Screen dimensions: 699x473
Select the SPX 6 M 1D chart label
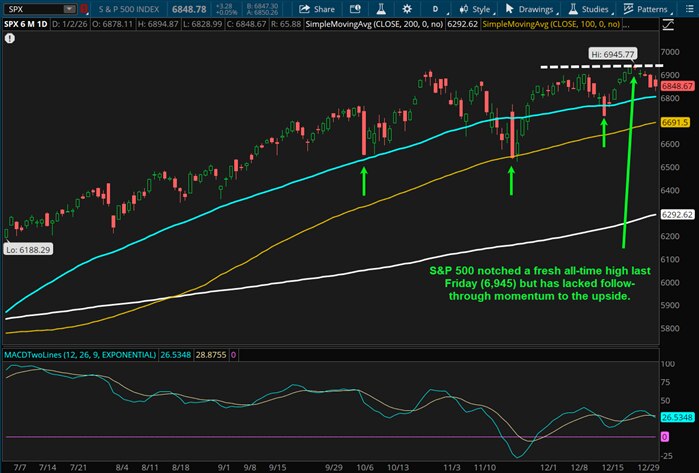[x=26, y=24]
